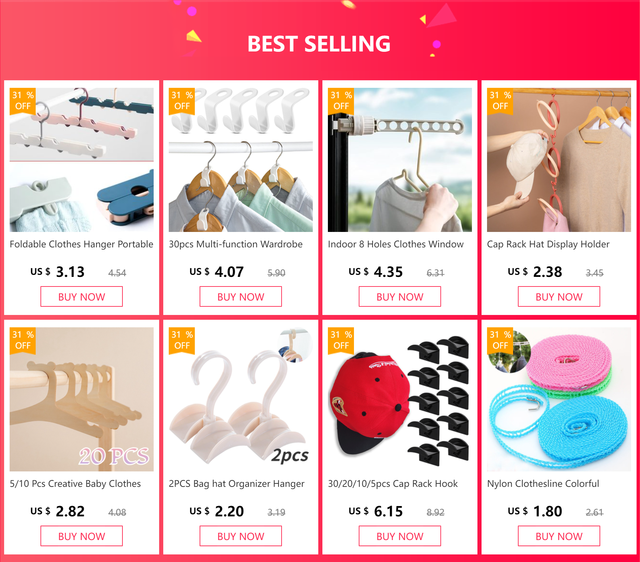Click 31% OFF badge on Nylon Clothesline

point(500,340)
